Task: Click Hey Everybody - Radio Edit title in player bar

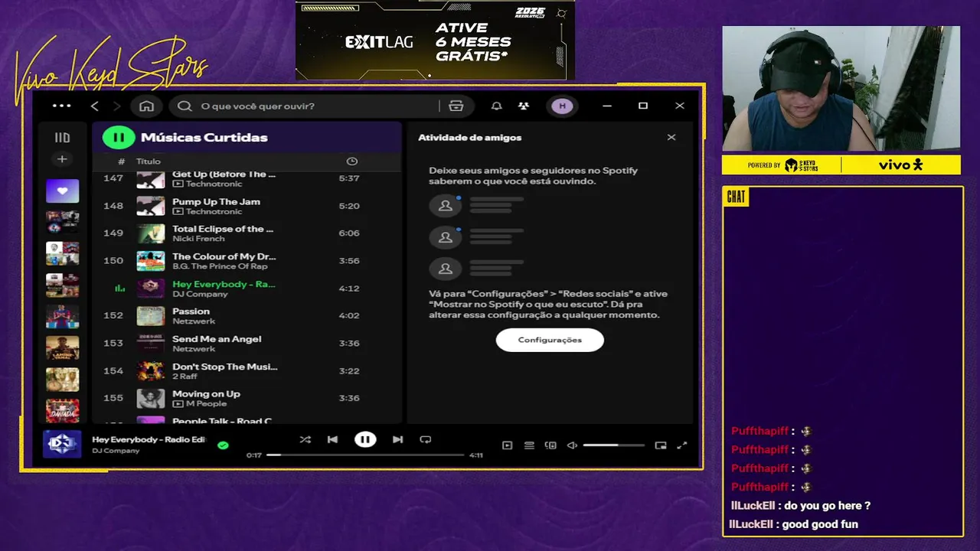Action: (149, 439)
